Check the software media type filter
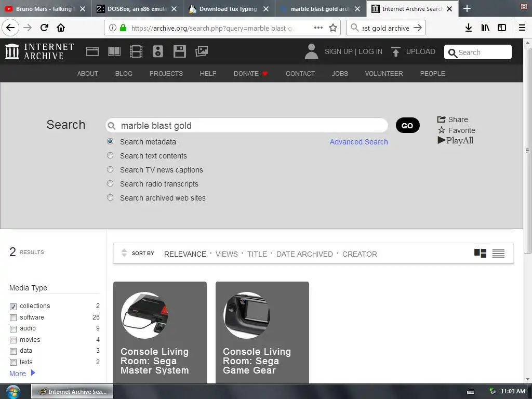The image size is (532, 399). coord(13,317)
